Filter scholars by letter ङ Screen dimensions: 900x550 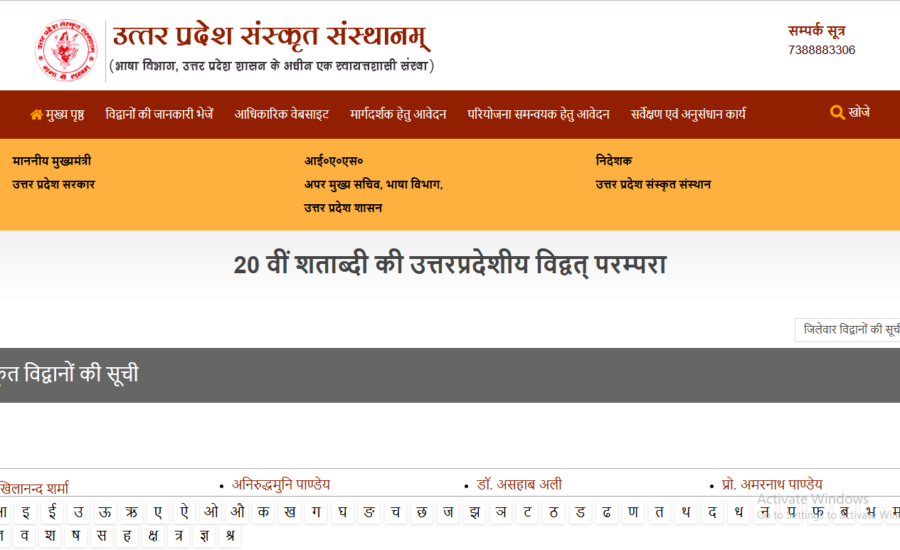(x=369, y=512)
